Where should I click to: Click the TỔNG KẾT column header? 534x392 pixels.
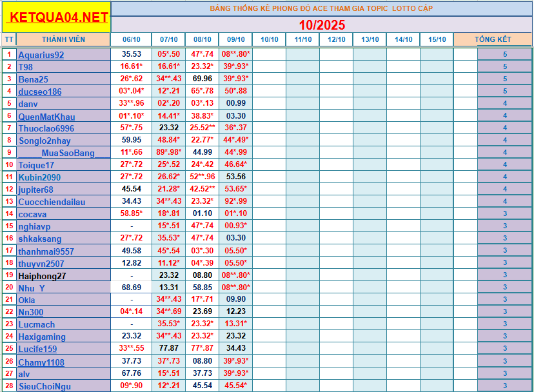tap(493, 39)
